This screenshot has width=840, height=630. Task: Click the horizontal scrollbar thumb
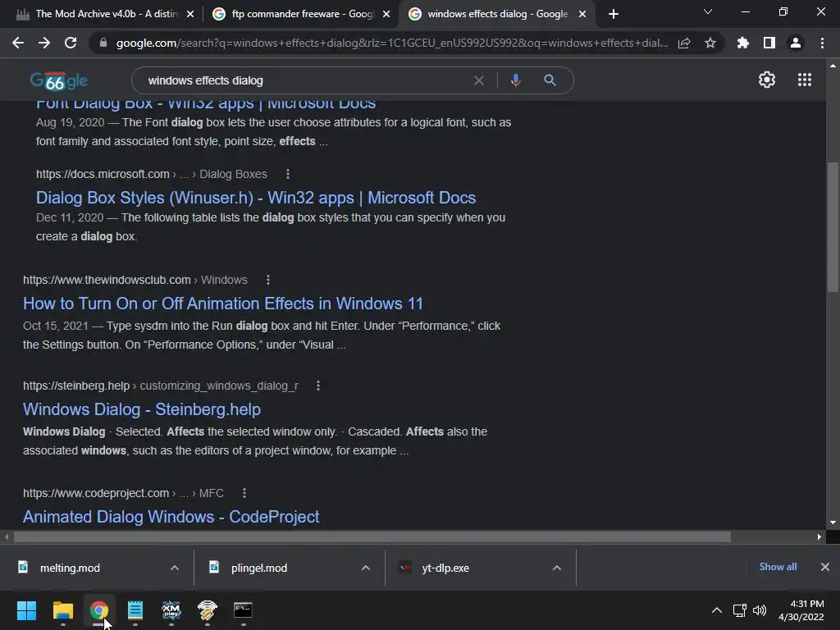click(x=372, y=536)
